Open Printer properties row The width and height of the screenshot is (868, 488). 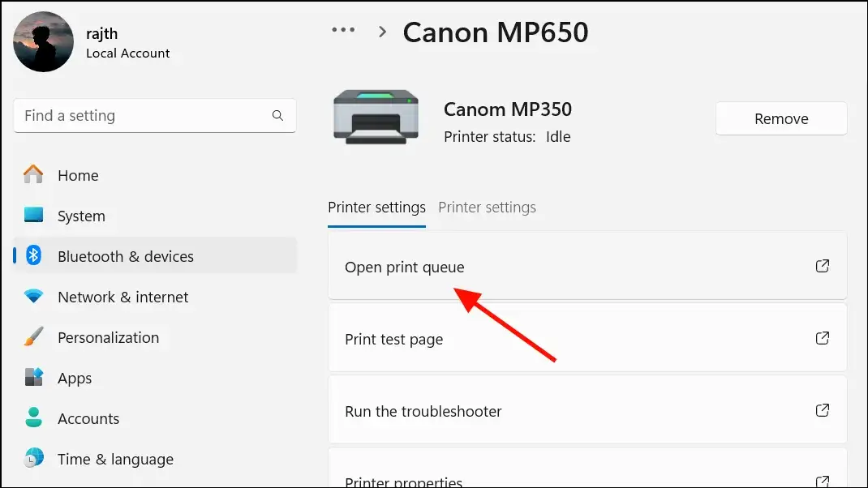587,469
